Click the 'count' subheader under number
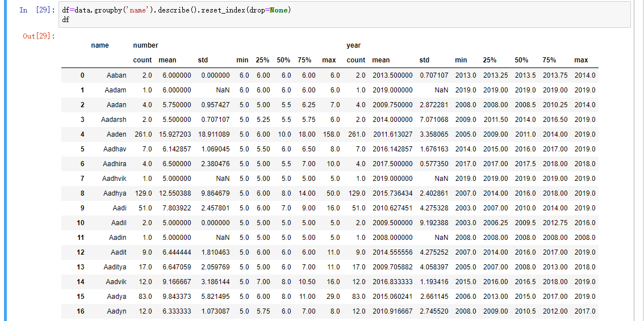Screen dimensions: 644x321 [143, 60]
